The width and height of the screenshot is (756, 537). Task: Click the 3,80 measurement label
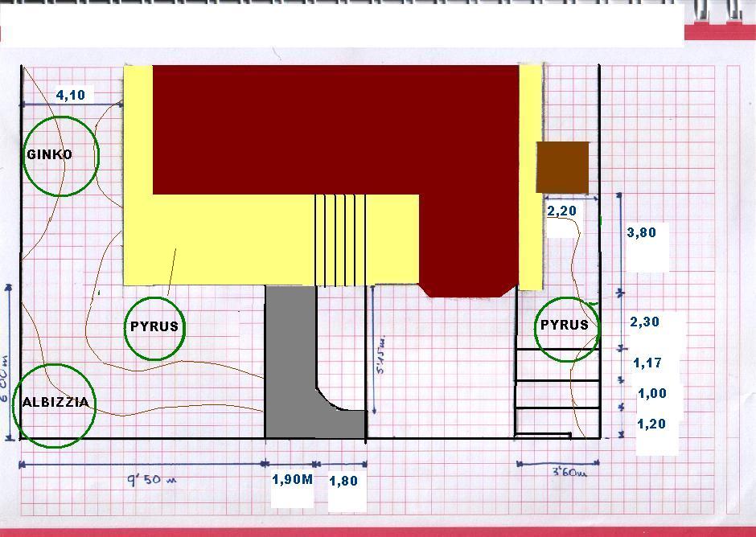click(642, 233)
